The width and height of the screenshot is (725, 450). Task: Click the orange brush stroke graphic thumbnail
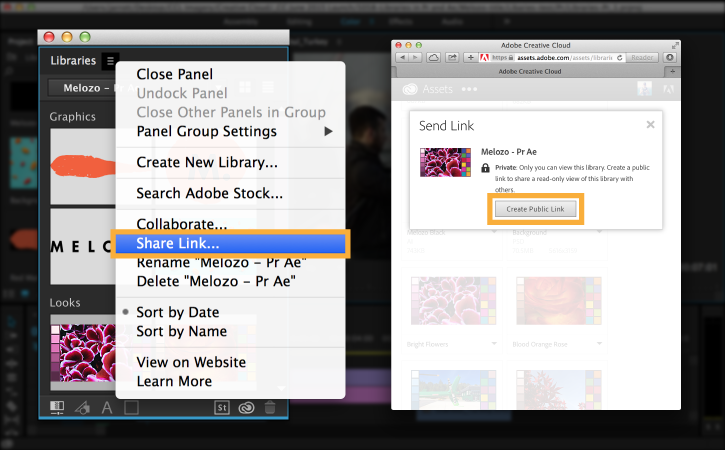point(83,166)
